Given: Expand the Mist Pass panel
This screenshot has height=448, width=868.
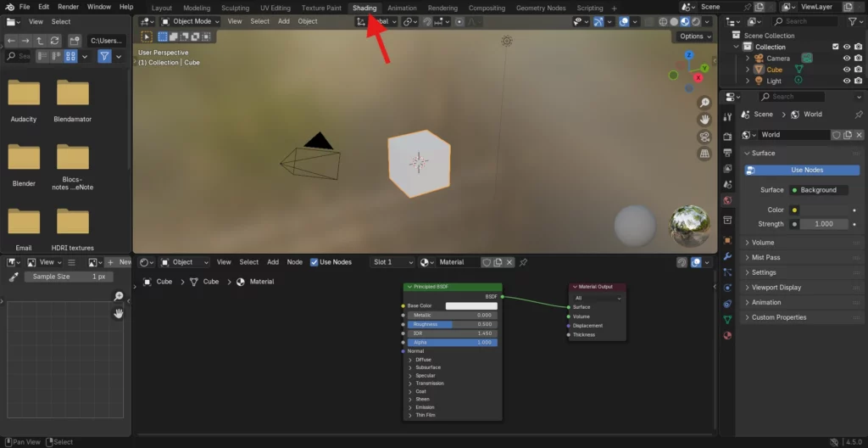Looking at the screenshot, I should [765, 257].
